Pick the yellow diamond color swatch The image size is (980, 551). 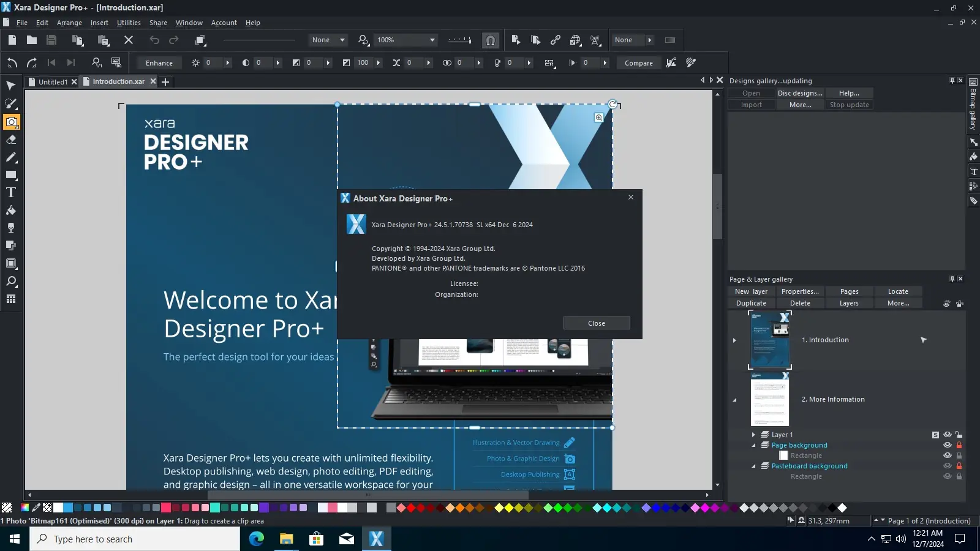pos(509,508)
